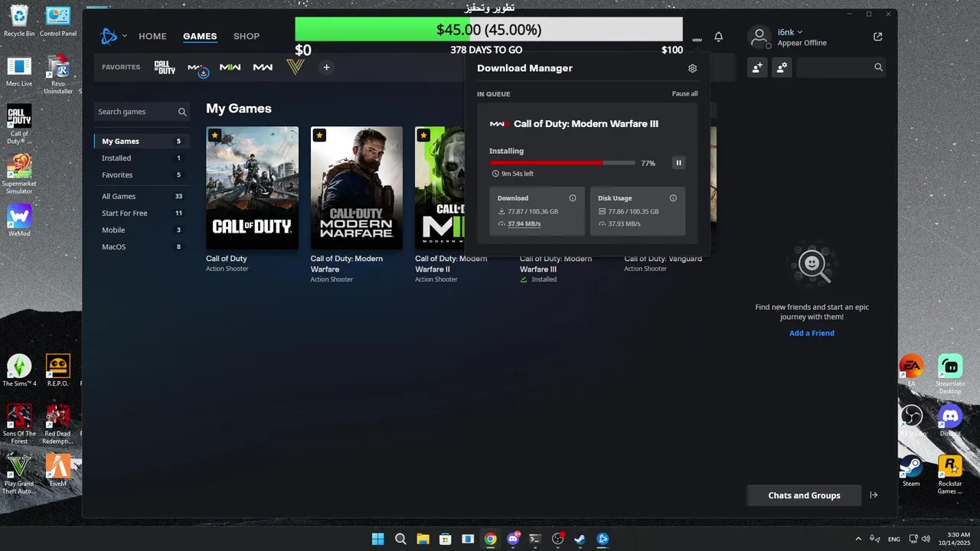Collapse the Chats and Groups side panel arrow
Image resolution: width=980 pixels, height=551 pixels.
[874, 495]
